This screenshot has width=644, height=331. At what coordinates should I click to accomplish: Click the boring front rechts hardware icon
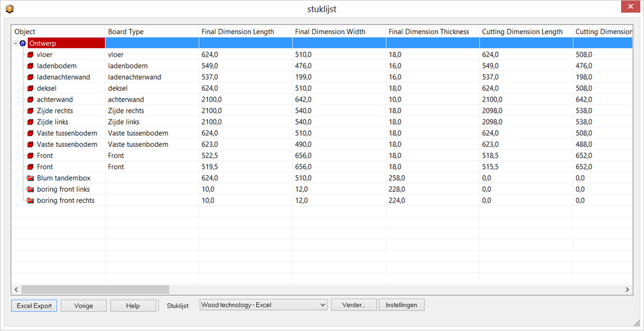coord(30,201)
